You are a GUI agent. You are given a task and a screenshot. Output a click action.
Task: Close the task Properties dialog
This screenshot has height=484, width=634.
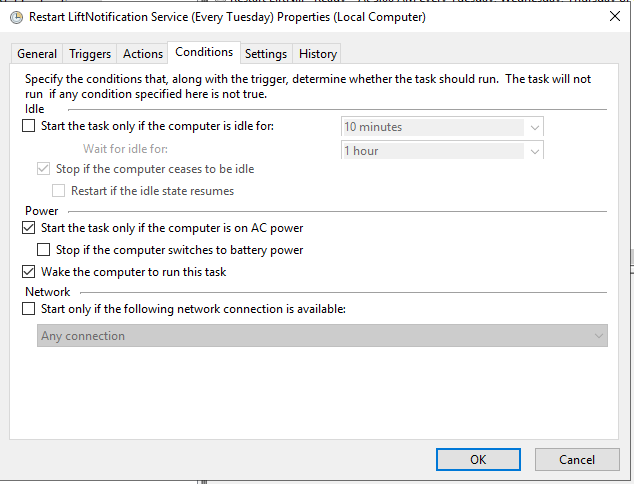[615, 17]
